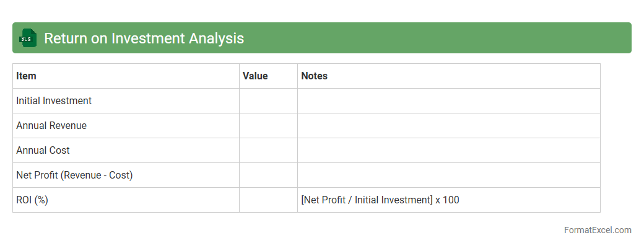Click the Return on Investment Analysis title
Viewport: 644px width, 248px height.
[144, 38]
